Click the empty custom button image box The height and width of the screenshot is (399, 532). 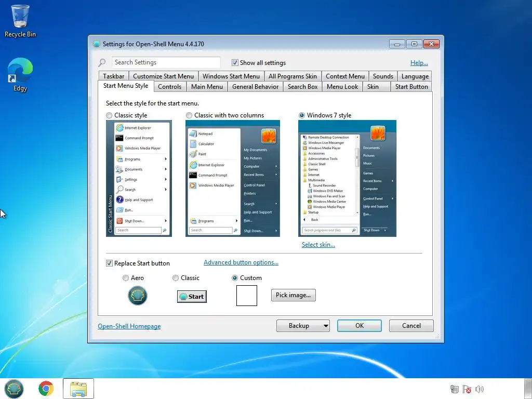click(x=247, y=296)
